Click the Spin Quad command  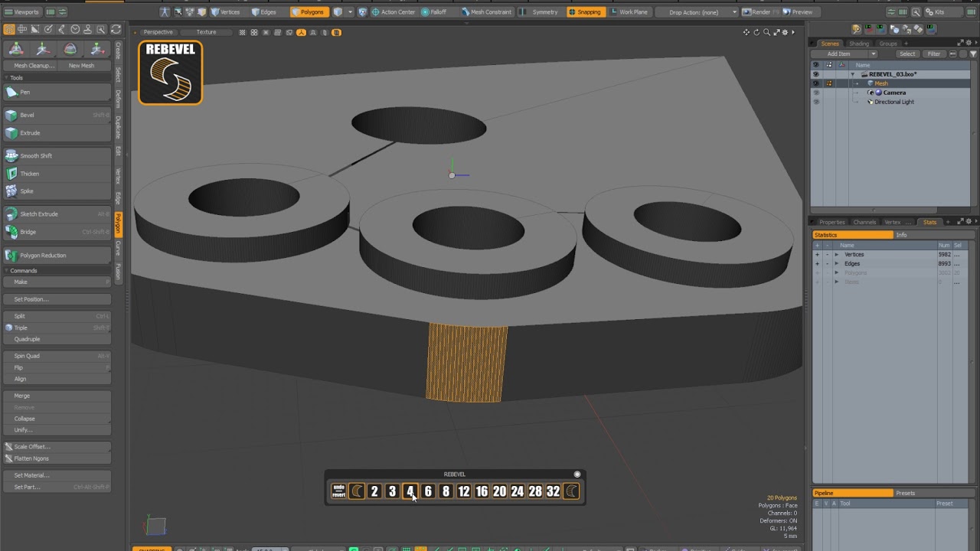tap(57, 356)
